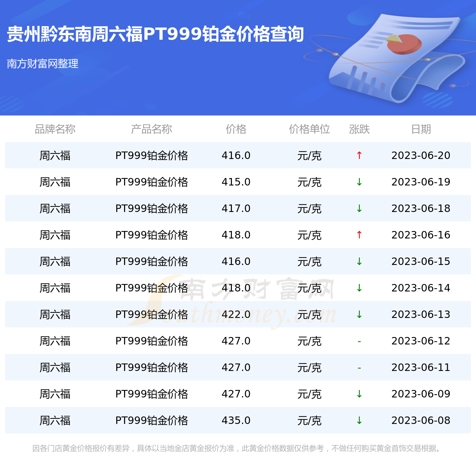This screenshot has width=476, height=463.
Task: Click price 427.0 in the 2023-06-09 row
Action: point(236,394)
